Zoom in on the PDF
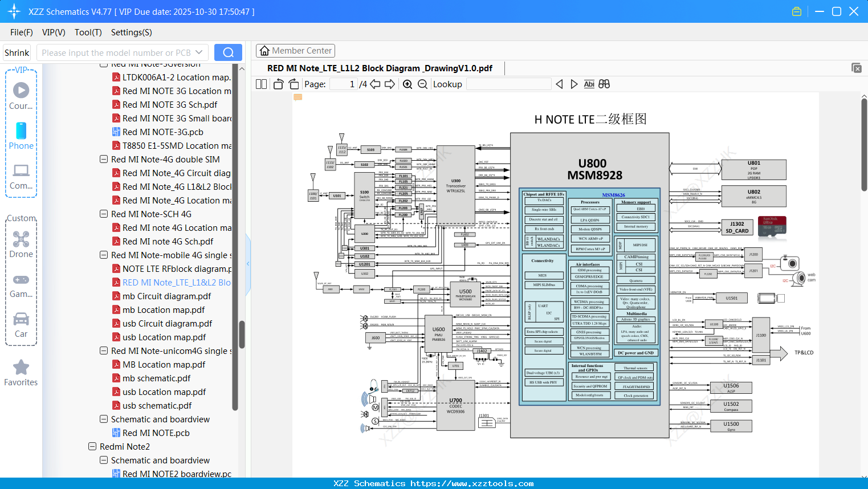Image resolution: width=868 pixels, height=489 pixels. click(x=407, y=84)
